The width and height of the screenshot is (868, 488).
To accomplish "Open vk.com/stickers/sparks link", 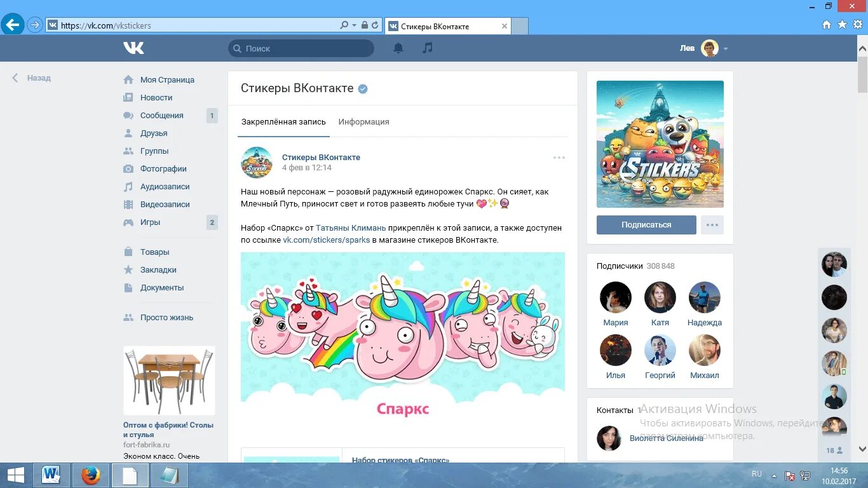I will click(327, 240).
